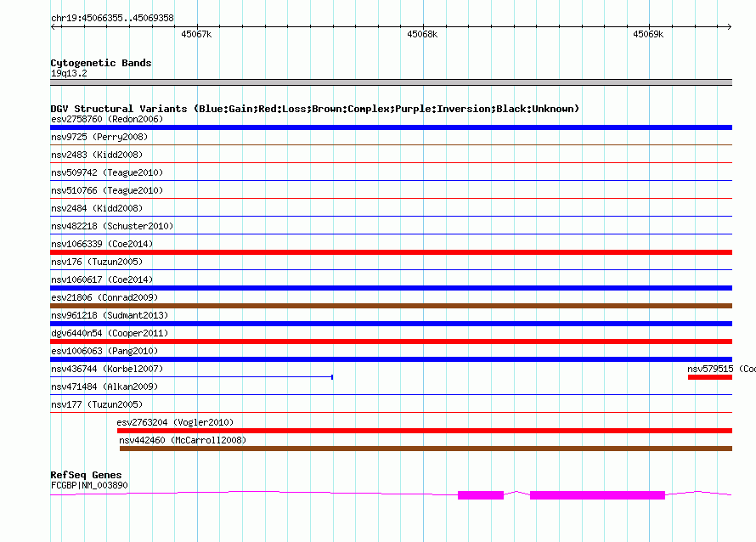Click the 45067k ruler tick label

[196, 34]
